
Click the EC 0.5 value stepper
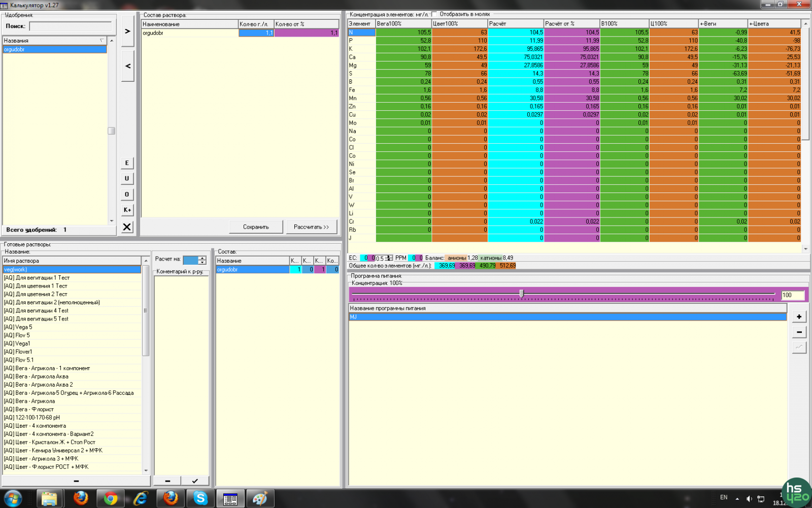tap(389, 258)
